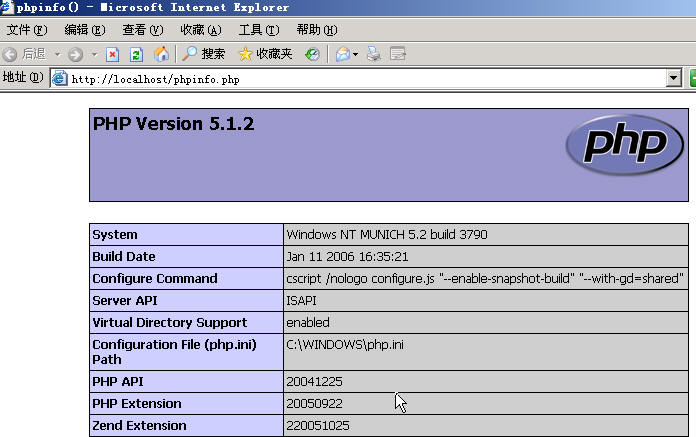Click the PHP Extension value '20050922'
The width and height of the screenshot is (696, 437).
coord(314,404)
